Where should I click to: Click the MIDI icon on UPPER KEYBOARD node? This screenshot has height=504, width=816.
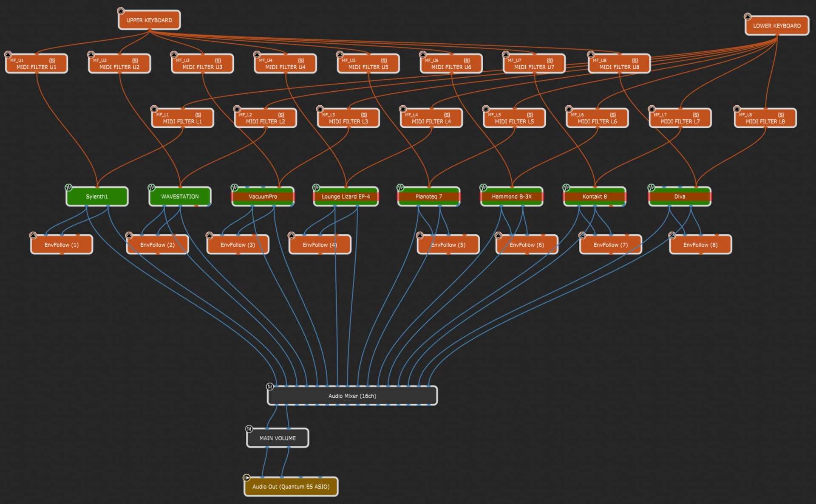(x=121, y=11)
